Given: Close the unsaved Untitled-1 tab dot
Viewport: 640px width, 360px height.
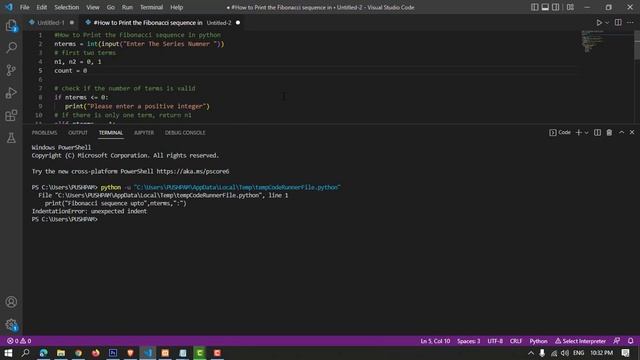Looking at the screenshot, I should [x=72, y=23].
